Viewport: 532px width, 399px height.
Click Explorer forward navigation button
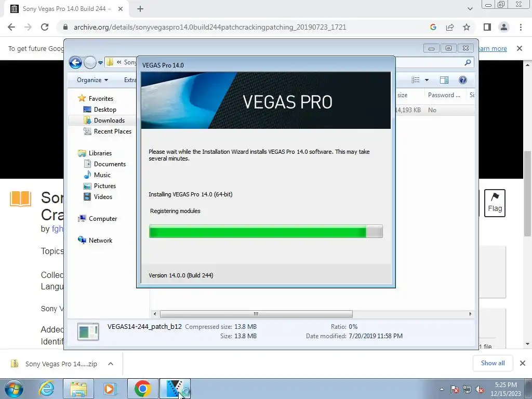click(90, 62)
